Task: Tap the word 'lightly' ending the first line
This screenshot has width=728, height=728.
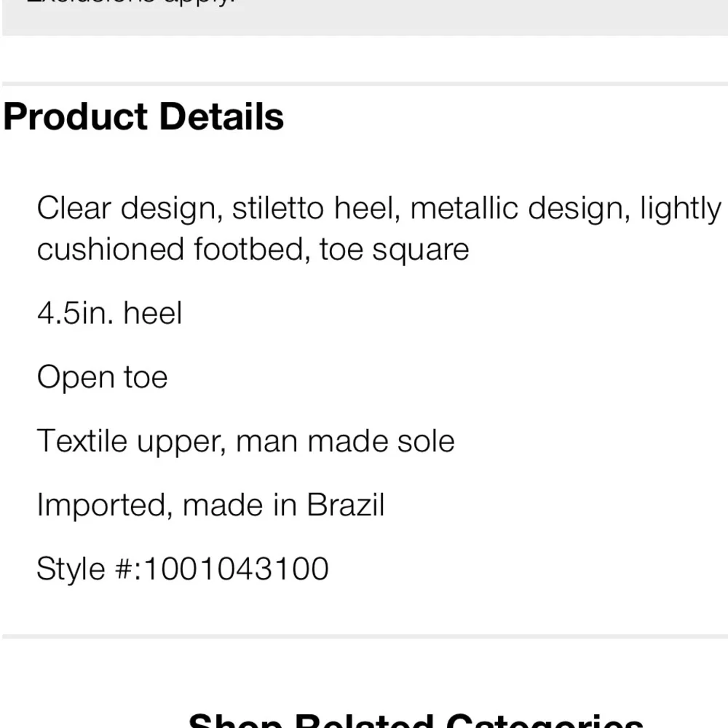Action: click(680, 208)
